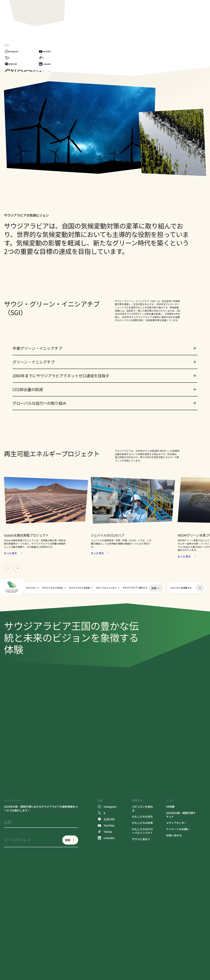210x980 pixels.
Task: Open the Sudair solar project thumbnail
Action: pyautogui.click(x=46, y=500)
